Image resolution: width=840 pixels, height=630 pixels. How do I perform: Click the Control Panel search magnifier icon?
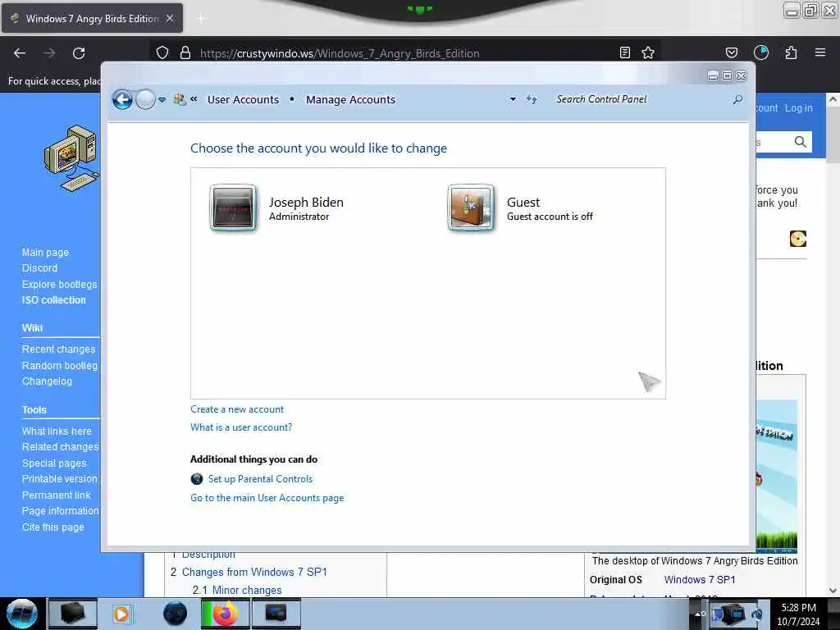point(737,99)
